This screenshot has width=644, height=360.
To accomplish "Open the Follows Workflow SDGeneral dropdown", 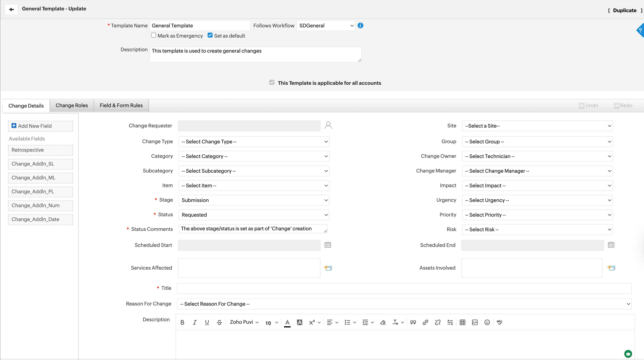I will pyautogui.click(x=326, y=25).
